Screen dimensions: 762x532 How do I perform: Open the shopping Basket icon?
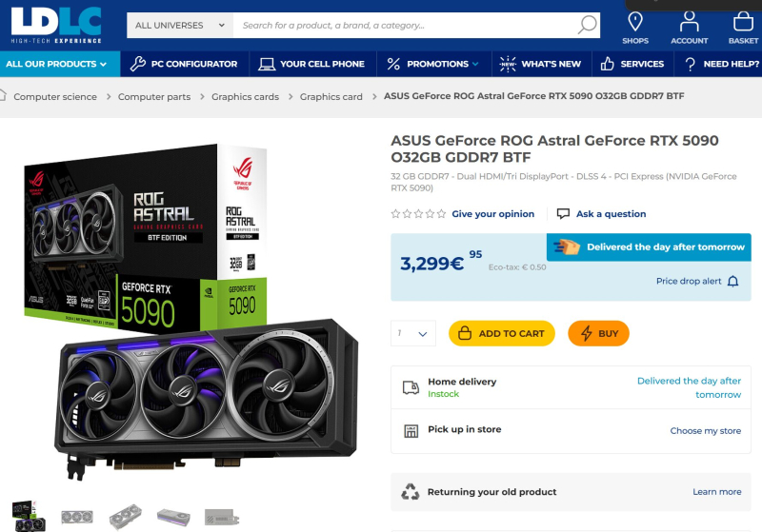coord(743,23)
